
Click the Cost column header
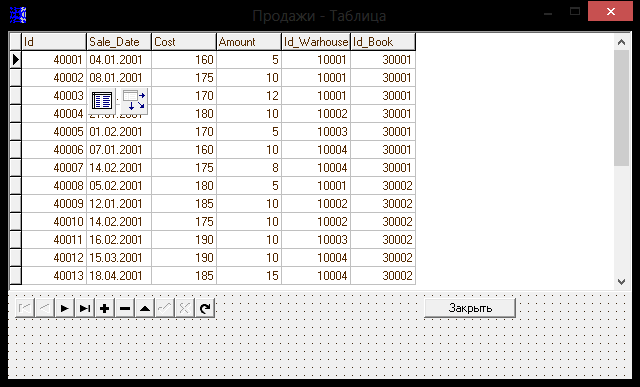[x=184, y=42]
